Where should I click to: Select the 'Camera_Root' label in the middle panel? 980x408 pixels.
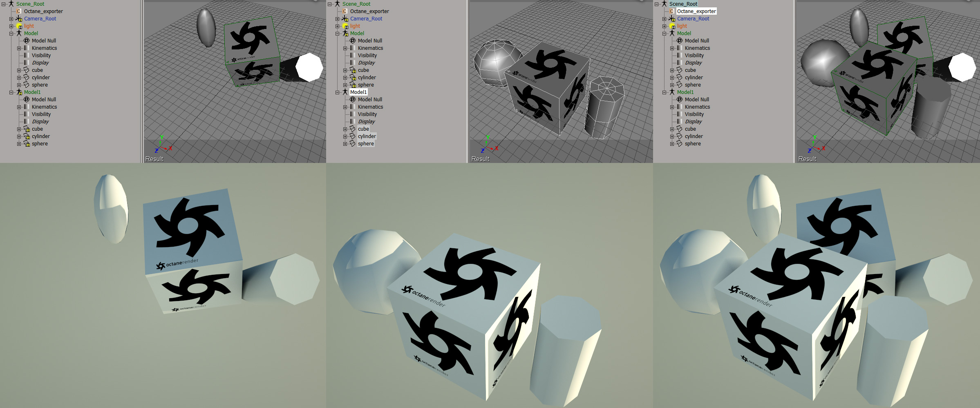coord(366,19)
